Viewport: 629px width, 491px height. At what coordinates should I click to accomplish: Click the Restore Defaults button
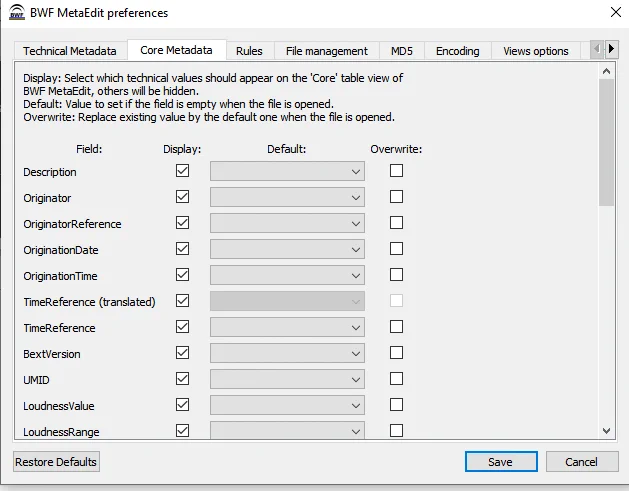pos(56,462)
